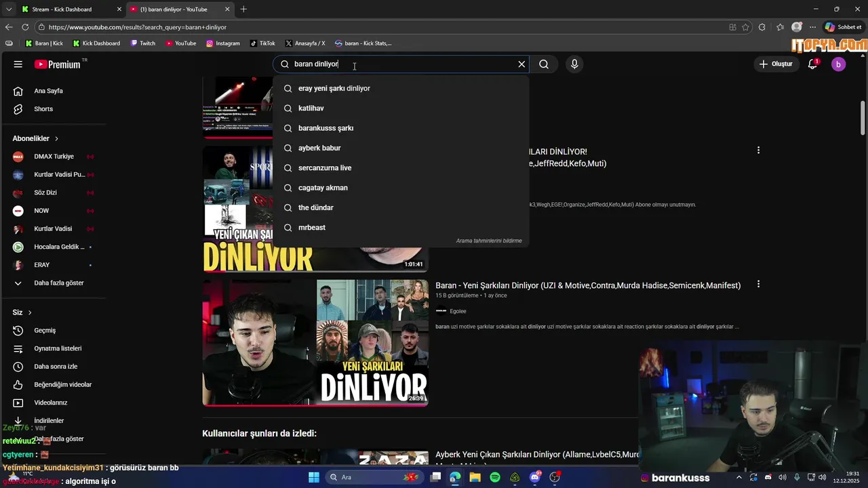This screenshot has height=488, width=868.
Task: Click 'Arama tahminlerini bildirme' link
Action: (489, 241)
